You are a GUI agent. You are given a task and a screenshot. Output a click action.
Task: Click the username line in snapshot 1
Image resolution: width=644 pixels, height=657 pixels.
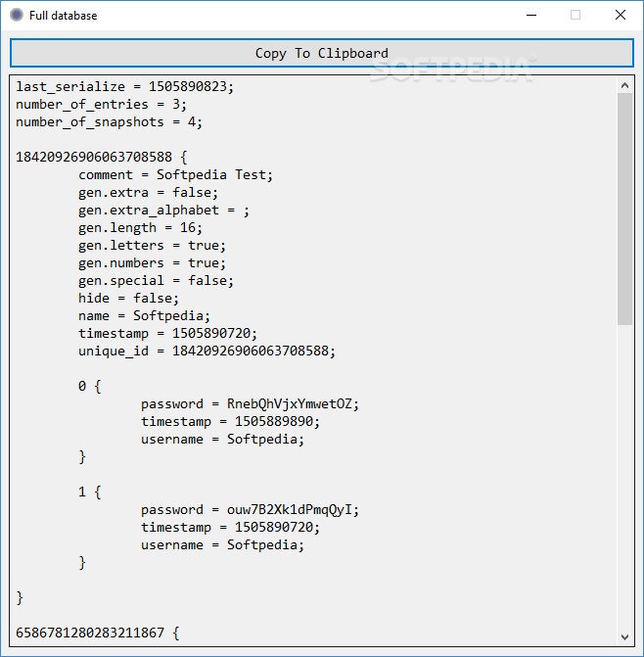coord(222,543)
